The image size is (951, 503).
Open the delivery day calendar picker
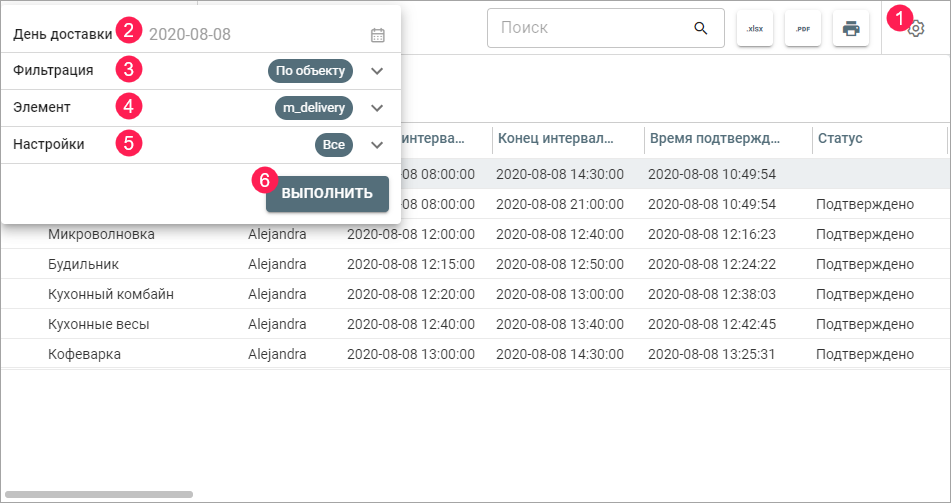click(378, 35)
